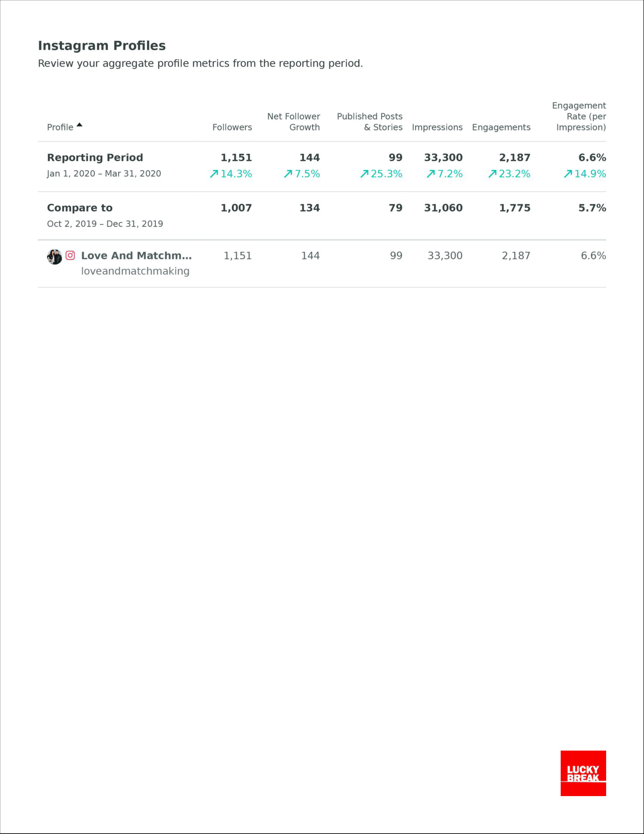
Task: Open the Love And Matchm… profile avatar
Action: coord(55,257)
